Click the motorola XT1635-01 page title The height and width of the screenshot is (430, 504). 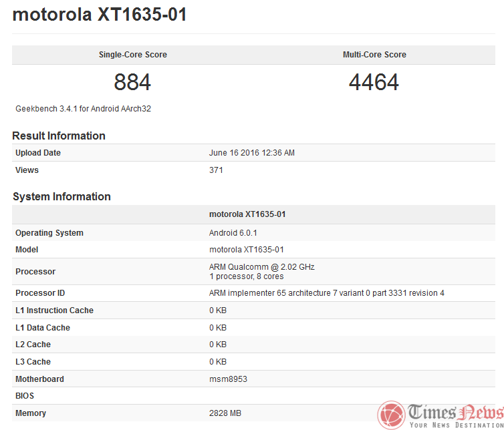[100, 15]
